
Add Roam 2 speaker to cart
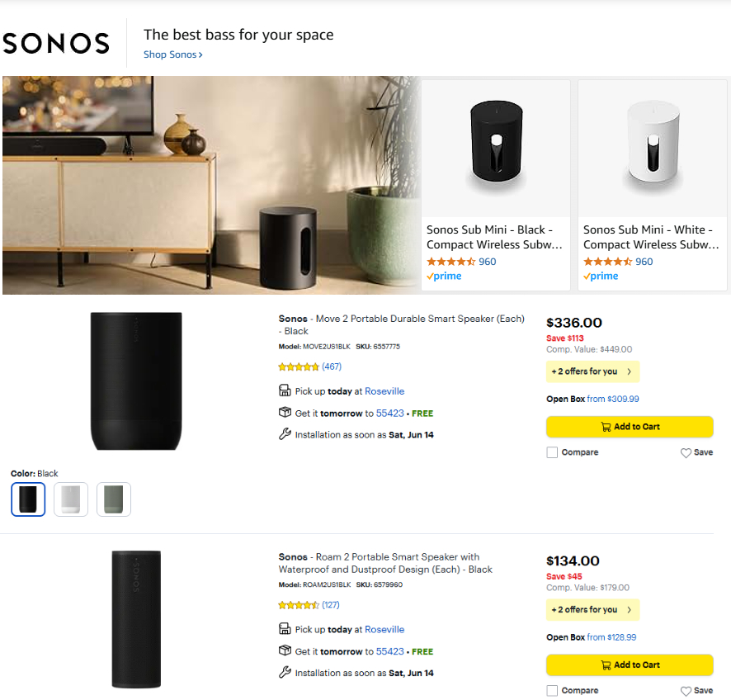[630, 665]
